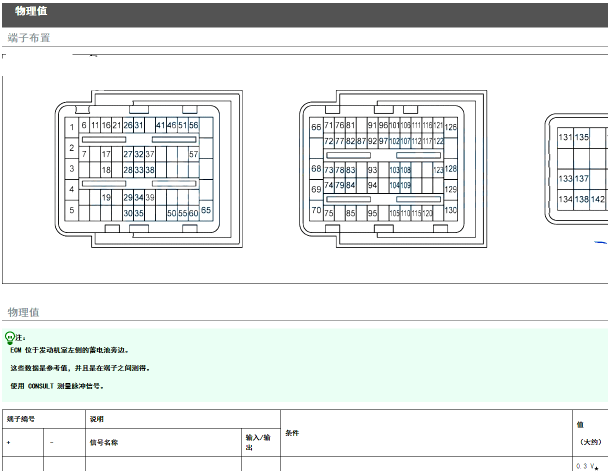The width and height of the screenshot is (608, 471).
Task: Click the 端子编号 table header
Action: tap(22, 418)
